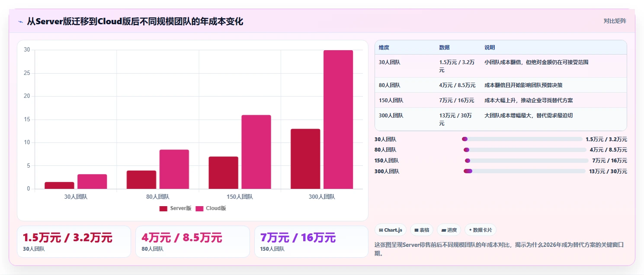This screenshot has width=644, height=275.
Task: Click the summary paragraph below the chips
Action: coord(500,249)
